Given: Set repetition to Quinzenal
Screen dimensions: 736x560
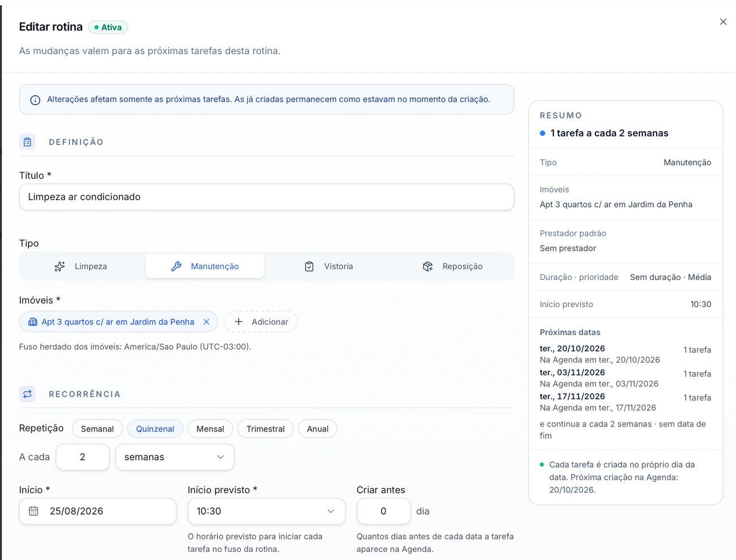Looking at the screenshot, I should [155, 429].
